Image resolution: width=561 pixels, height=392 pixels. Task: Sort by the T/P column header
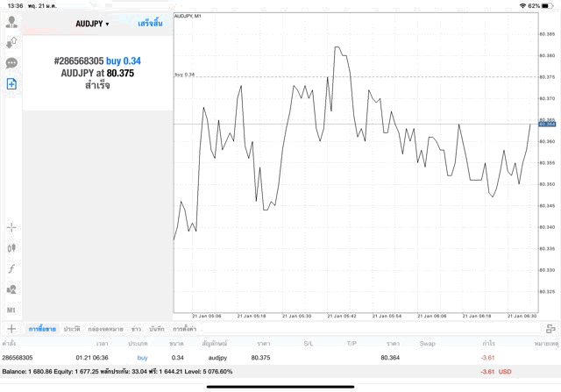pyautogui.click(x=352, y=343)
